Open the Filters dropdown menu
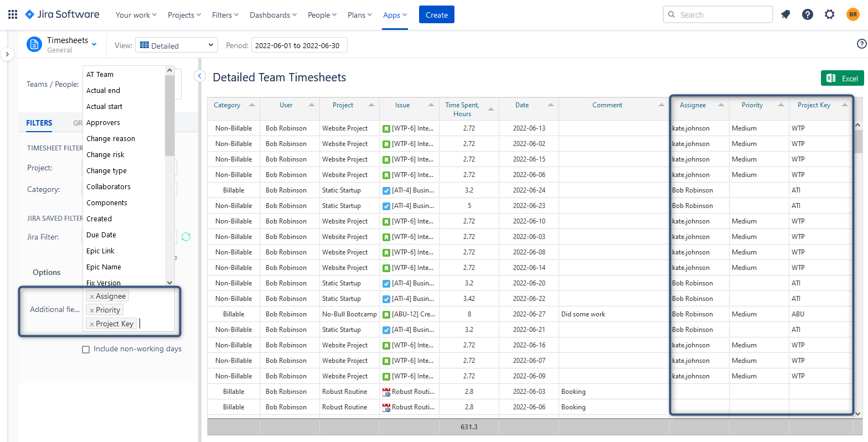Screen dimensions: 868x442 click(x=225, y=15)
